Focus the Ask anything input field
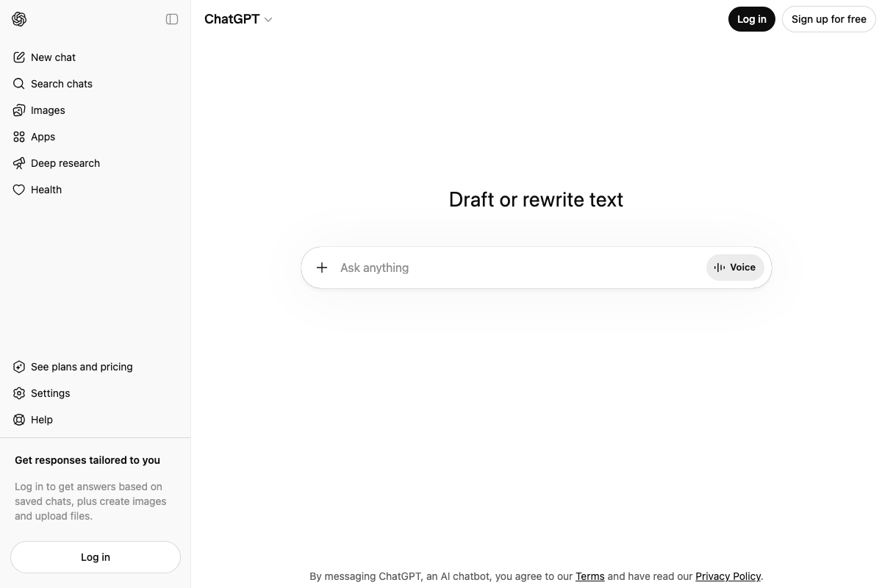This screenshot has height=588, width=882. [519, 268]
